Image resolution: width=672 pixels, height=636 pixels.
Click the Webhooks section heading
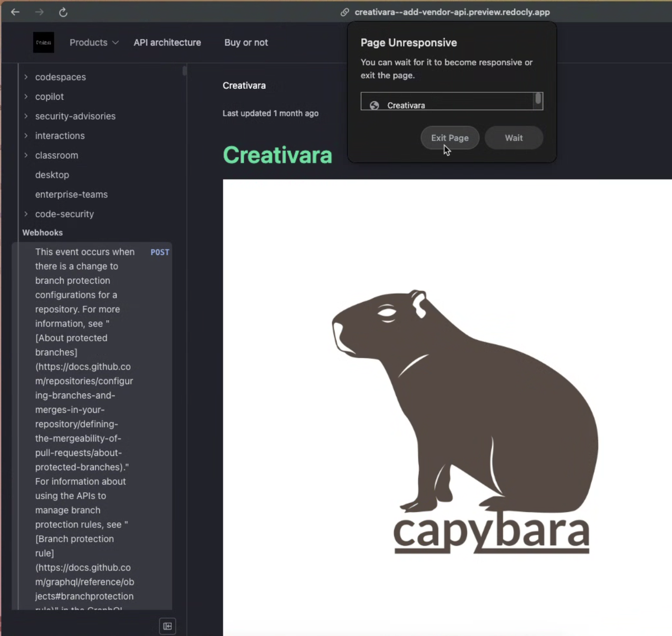43,233
